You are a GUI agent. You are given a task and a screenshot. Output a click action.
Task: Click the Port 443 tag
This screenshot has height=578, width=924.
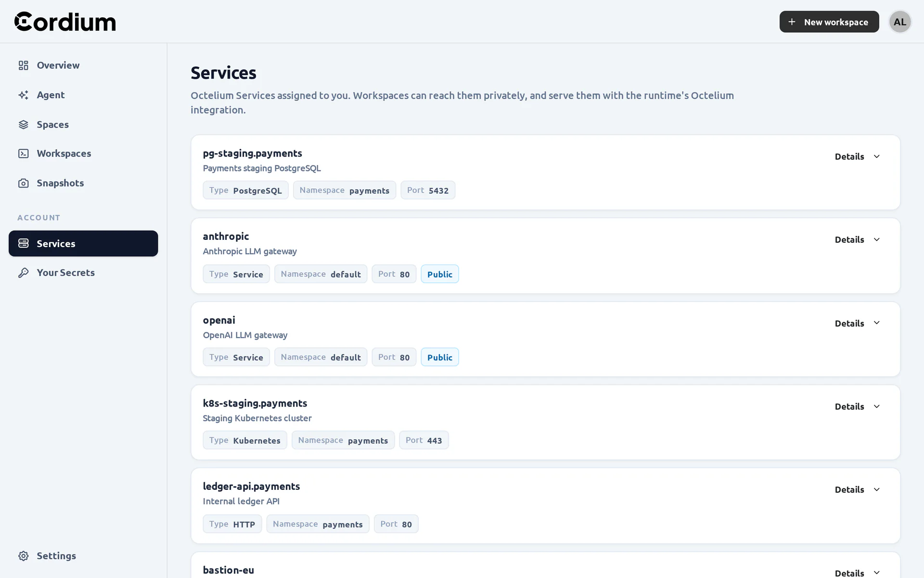click(423, 440)
